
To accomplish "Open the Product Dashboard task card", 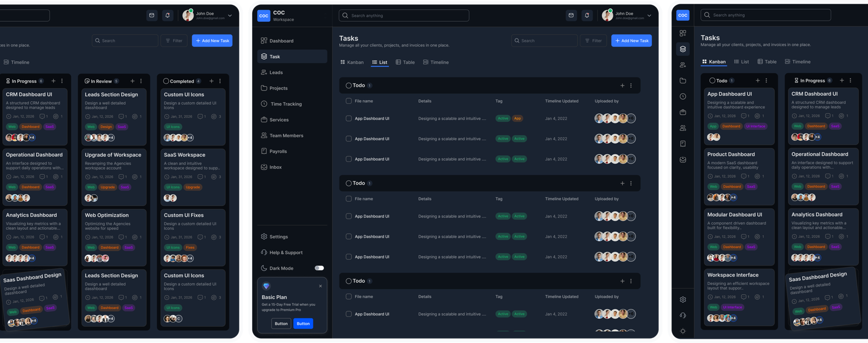I will click(x=731, y=154).
